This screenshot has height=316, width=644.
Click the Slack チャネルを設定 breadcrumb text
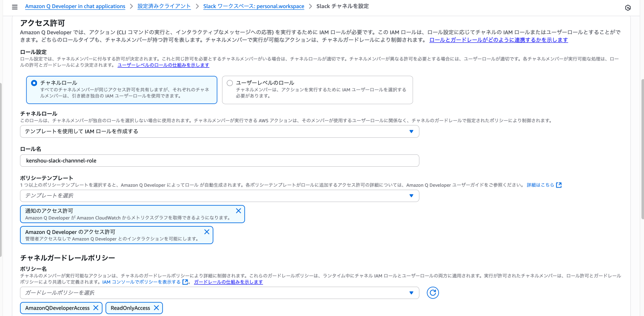(342, 6)
